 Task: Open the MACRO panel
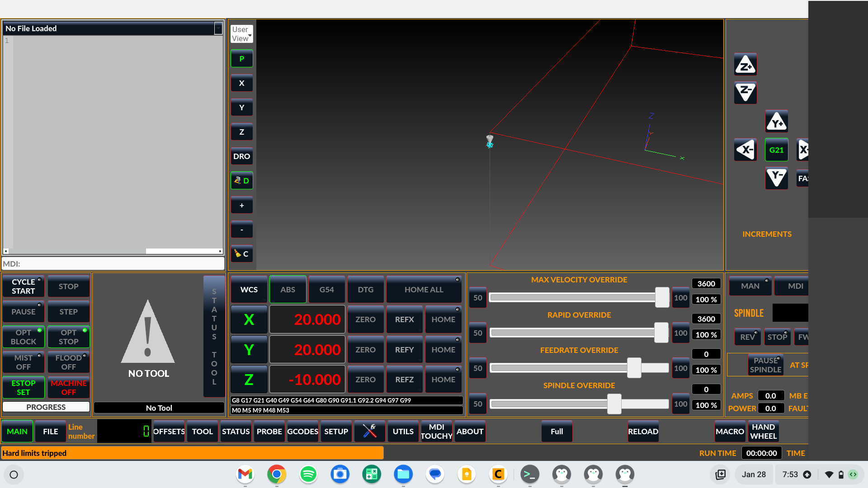pyautogui.click(x=730, y=432)
